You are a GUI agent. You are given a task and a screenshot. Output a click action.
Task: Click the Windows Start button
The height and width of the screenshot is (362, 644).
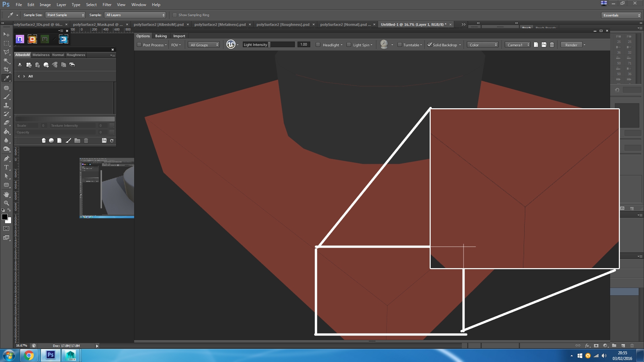point(9,355)
